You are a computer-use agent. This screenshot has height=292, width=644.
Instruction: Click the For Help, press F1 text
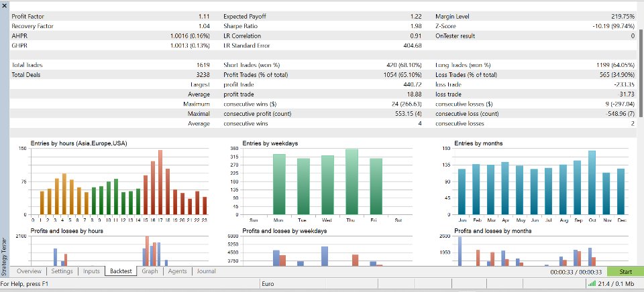(25, 284)
